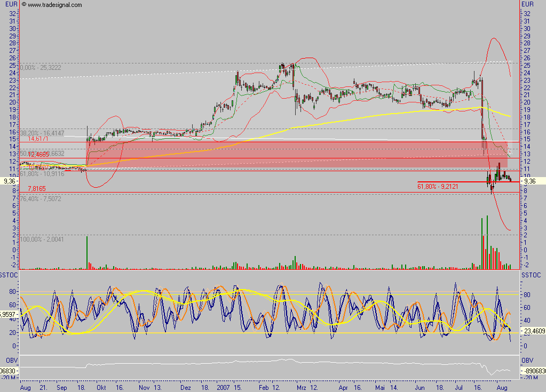
Task: Click the www.tradesignal.com copyright text
Action: click(x=52, y=5)
